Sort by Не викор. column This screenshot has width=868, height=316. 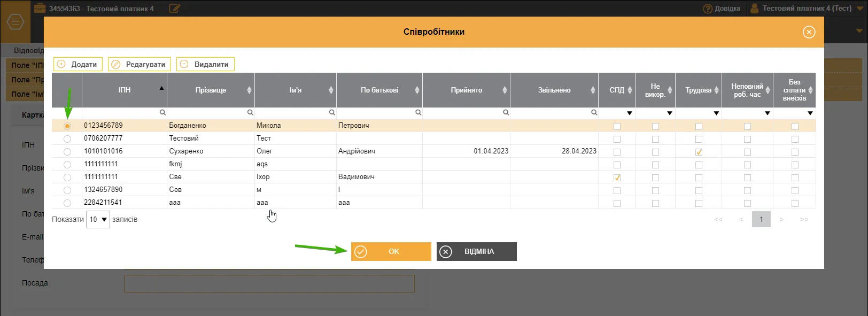(x=670, y=90)
